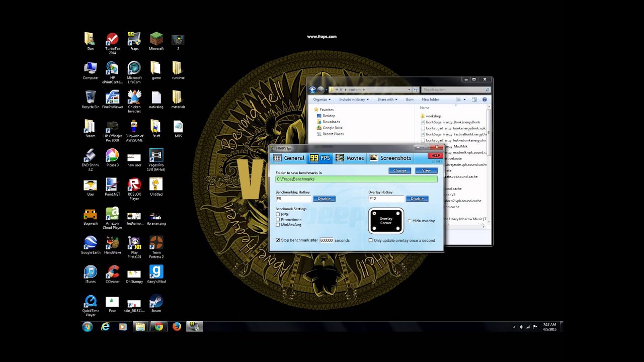Open Amazon Cloud Player shortcut
Image resolution: width=644 pixels, height=362 pixels.
click(x=112, y=218)
